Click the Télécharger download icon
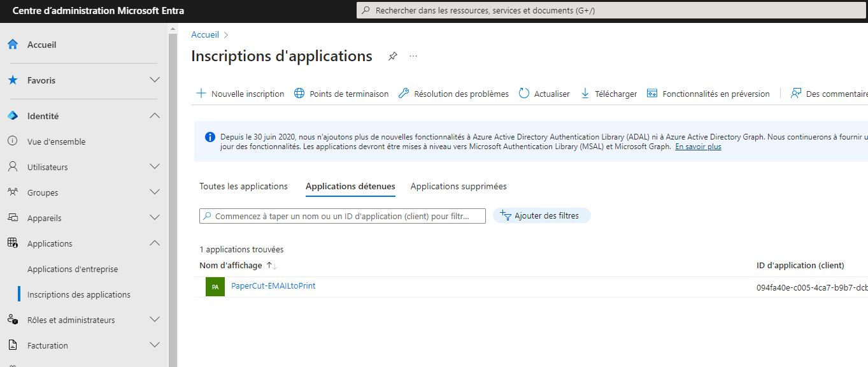The width and height of the screenshot is (868, 367). (585, 94)
